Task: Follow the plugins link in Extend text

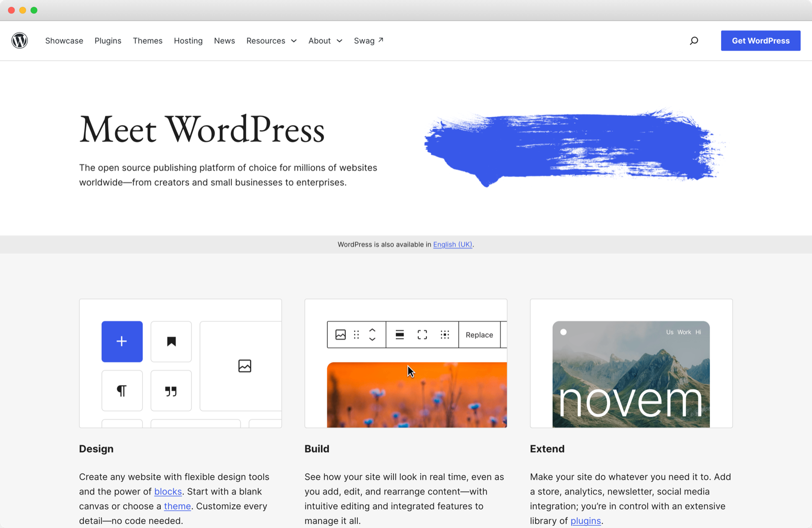Action: pos(586,521)
